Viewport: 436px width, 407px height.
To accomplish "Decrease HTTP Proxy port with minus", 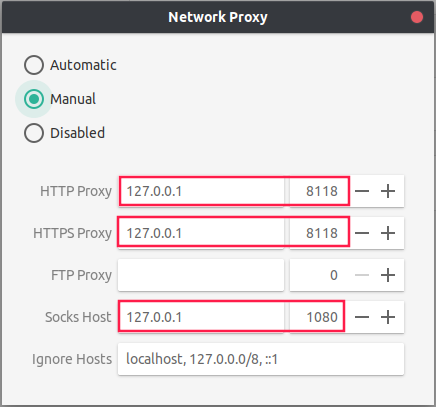I will pyautogui.click(x=362, y=191).
